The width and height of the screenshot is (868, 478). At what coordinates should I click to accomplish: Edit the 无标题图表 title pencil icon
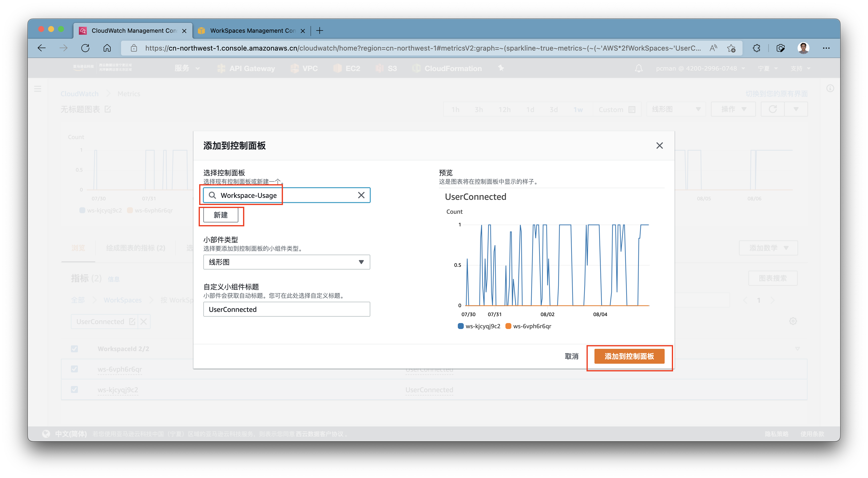(x=107, y=109)
